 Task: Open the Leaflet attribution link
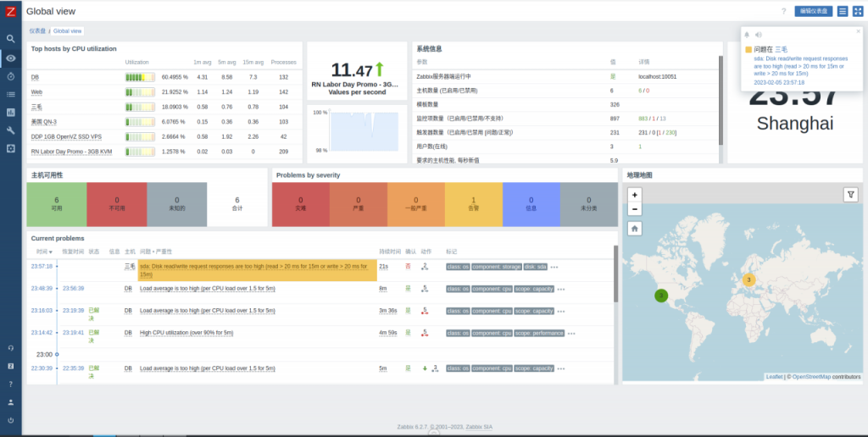[x=774, y=377]
